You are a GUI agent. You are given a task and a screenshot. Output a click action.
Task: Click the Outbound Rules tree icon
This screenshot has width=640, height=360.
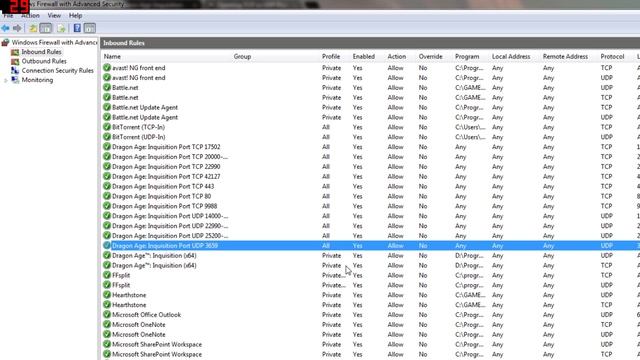pos(15,61)
